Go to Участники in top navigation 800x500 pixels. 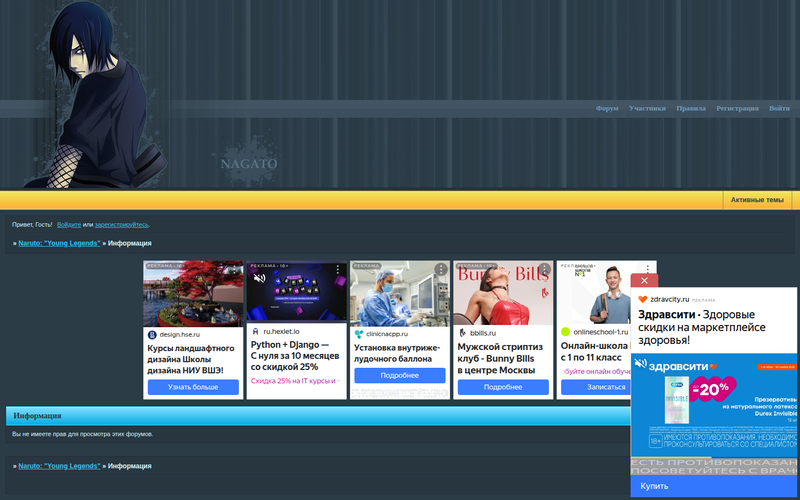click(647, 108)
